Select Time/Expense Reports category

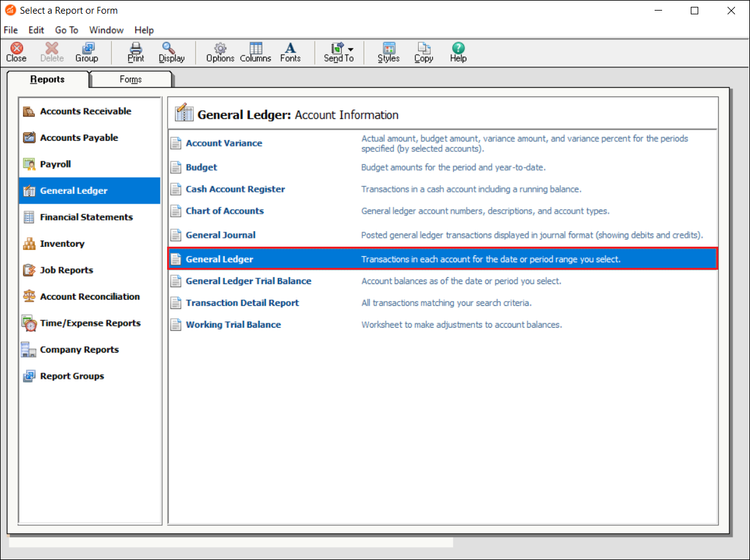pyautogui.click(x=90, y=323)
